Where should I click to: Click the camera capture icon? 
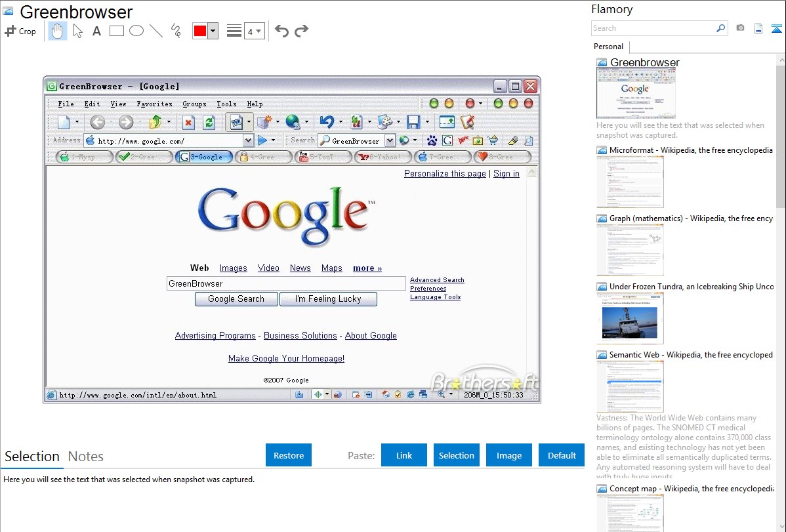[740, 28]
